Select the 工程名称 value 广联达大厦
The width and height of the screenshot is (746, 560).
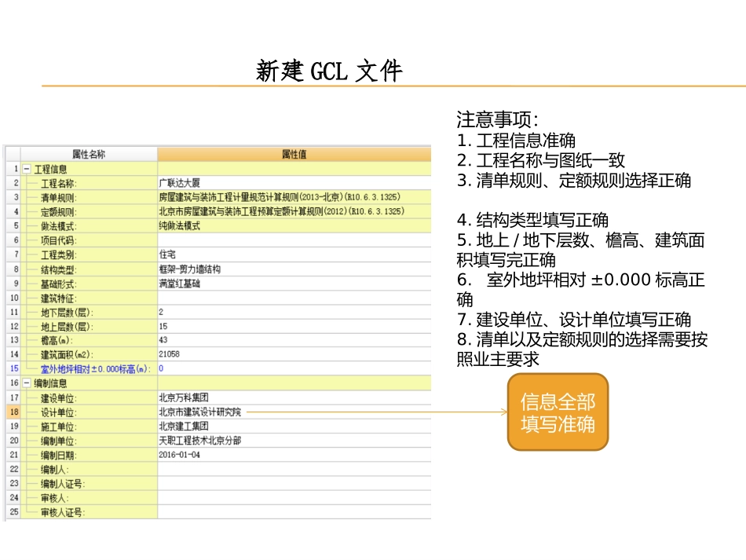click(x=294, y=183)
